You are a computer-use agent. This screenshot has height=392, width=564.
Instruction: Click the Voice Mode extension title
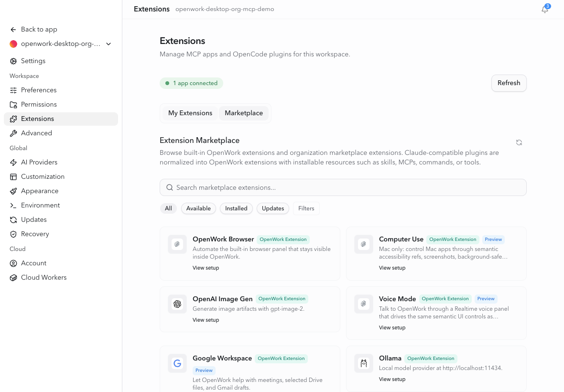pyautogui.click(x=397, y=299)
